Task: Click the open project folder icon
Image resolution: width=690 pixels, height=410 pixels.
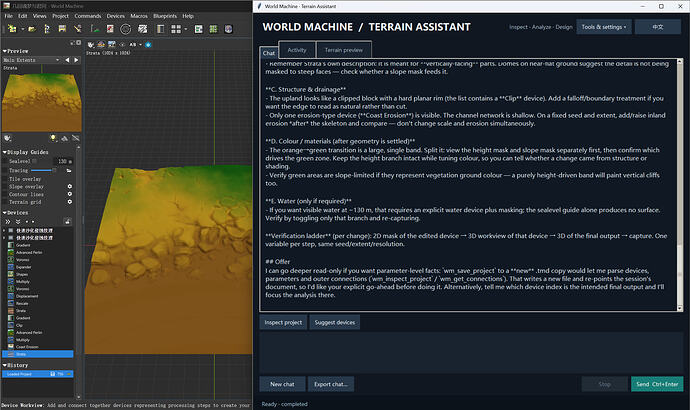Action: (32, 29)
